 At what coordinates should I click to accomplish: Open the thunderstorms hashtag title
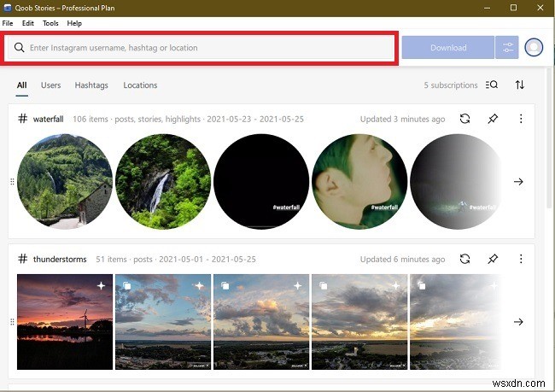coord(60,260)
